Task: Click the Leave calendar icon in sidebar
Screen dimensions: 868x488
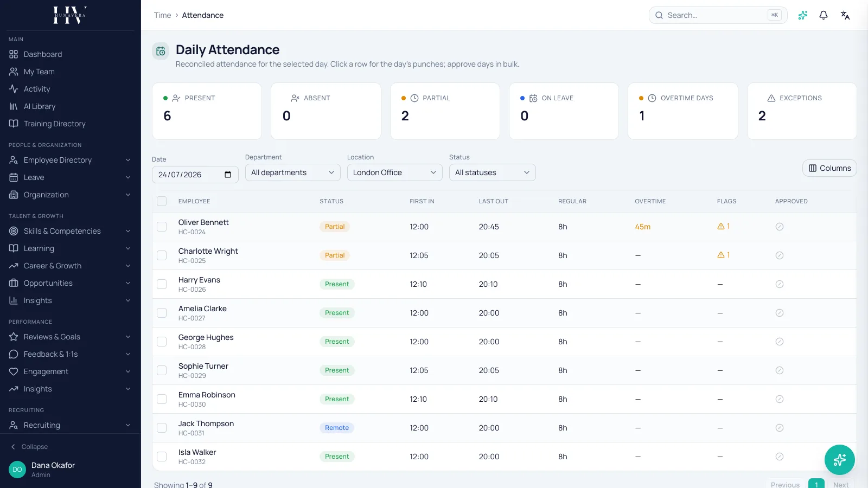Action: point(14,177)
